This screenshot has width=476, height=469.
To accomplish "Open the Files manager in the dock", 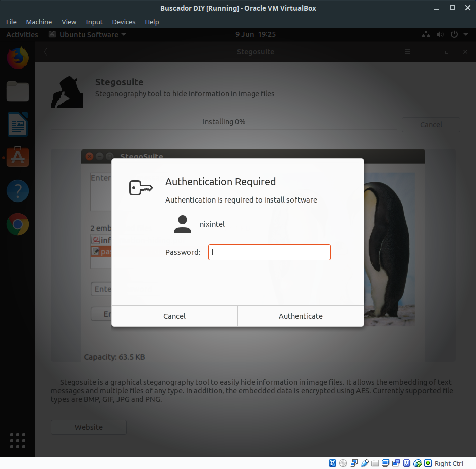I will 18,91.
